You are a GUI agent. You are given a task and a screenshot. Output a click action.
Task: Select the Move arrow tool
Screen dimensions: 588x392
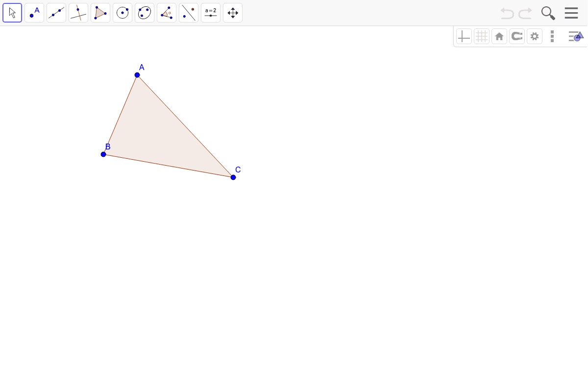coord(12,13)
